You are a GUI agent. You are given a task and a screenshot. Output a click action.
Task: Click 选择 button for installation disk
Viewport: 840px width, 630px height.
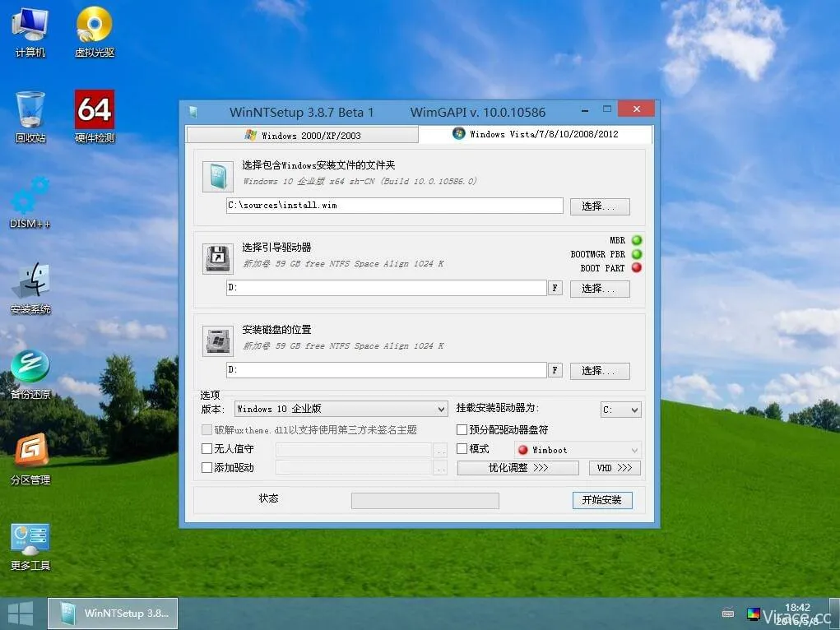coord(600,371)
